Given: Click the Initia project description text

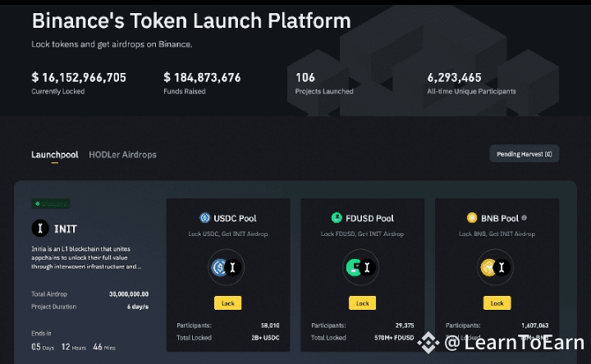Looking at the screenshot, I should pos(86,258).
